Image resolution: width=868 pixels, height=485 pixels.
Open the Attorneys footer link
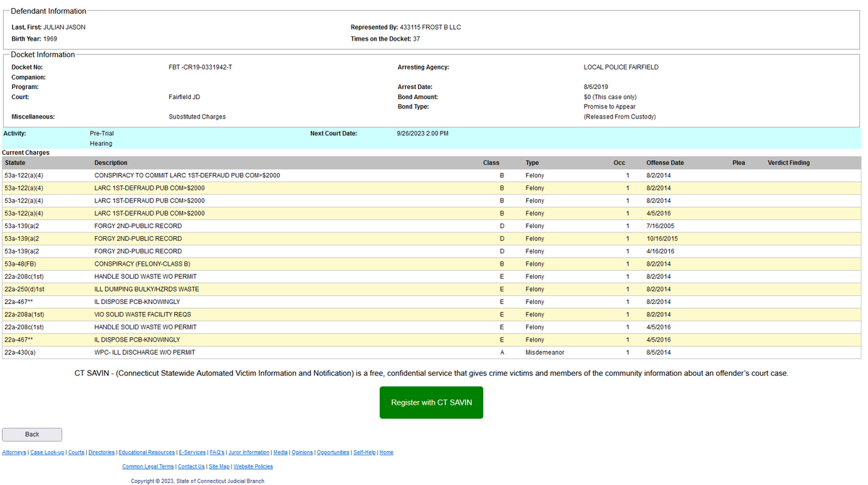tap(14, 452)
